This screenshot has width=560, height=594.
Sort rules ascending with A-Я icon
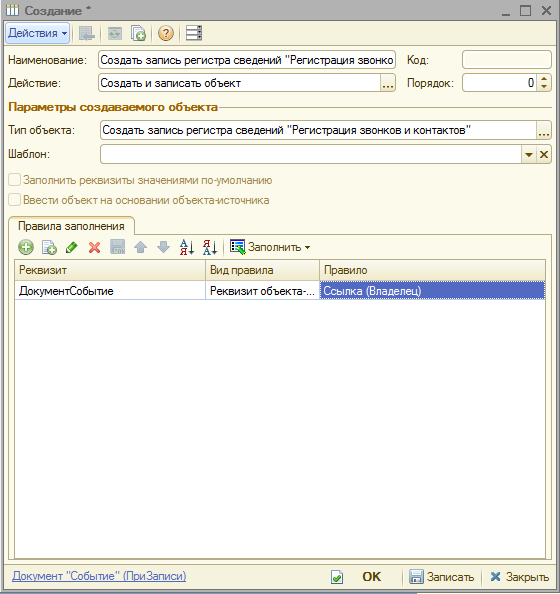pyautogui.click(x=187, y=247)
